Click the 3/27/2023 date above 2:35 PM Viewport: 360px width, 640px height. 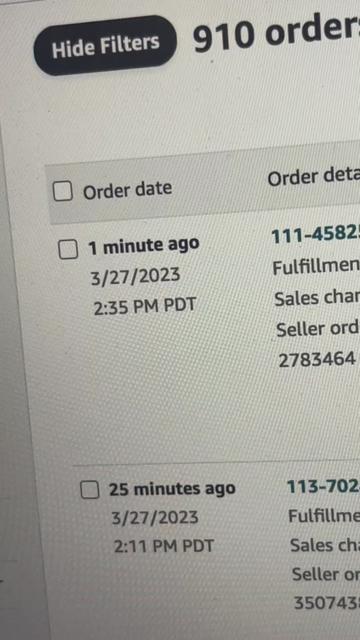(x=135, y=277)
